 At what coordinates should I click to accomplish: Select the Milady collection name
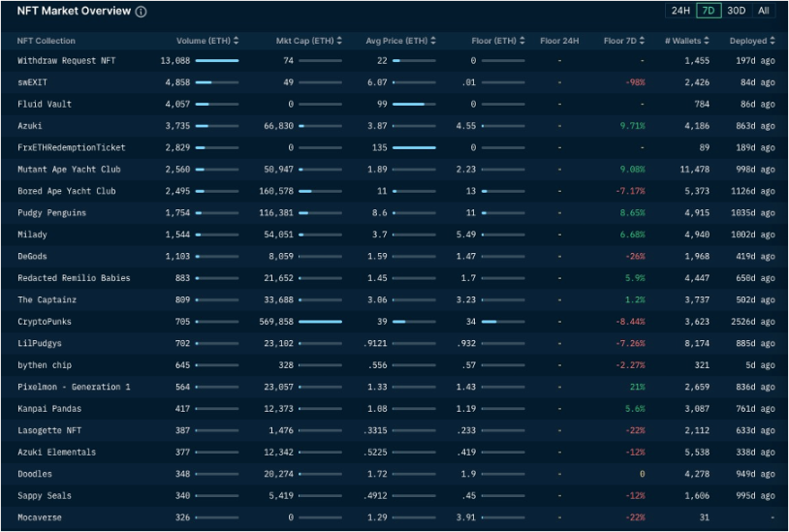[x=32, y=235]
